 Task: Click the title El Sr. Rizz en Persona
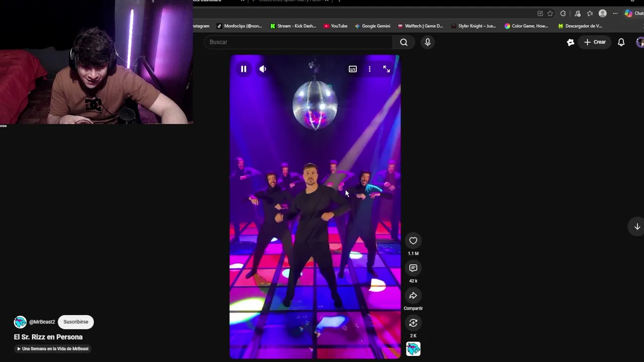(x=48, y=337)
